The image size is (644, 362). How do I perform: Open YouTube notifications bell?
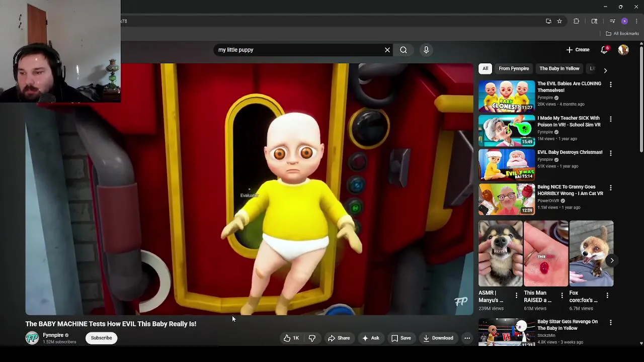(605, 50)
